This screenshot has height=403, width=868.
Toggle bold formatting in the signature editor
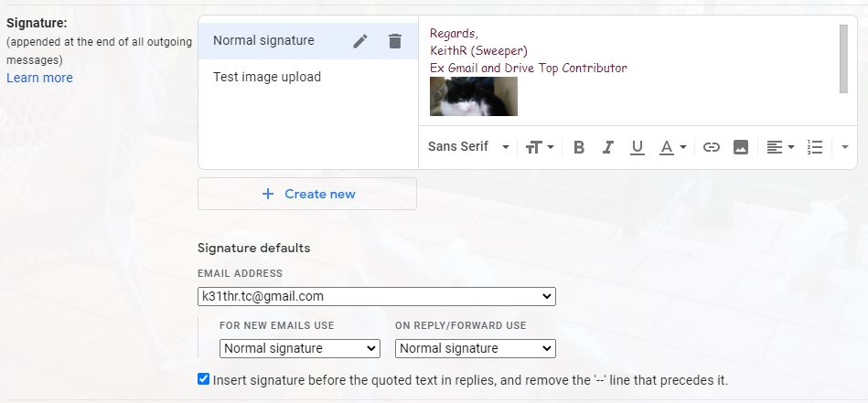pyautogui.click(x=579, y=147)
